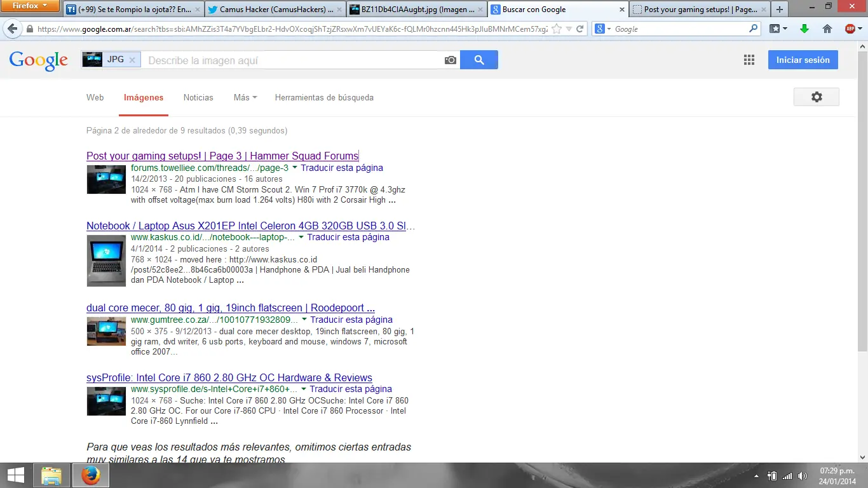The image size is (868, 488).
Task: Expand the 'Más' dropdown menu
Action: pos(245,97)
